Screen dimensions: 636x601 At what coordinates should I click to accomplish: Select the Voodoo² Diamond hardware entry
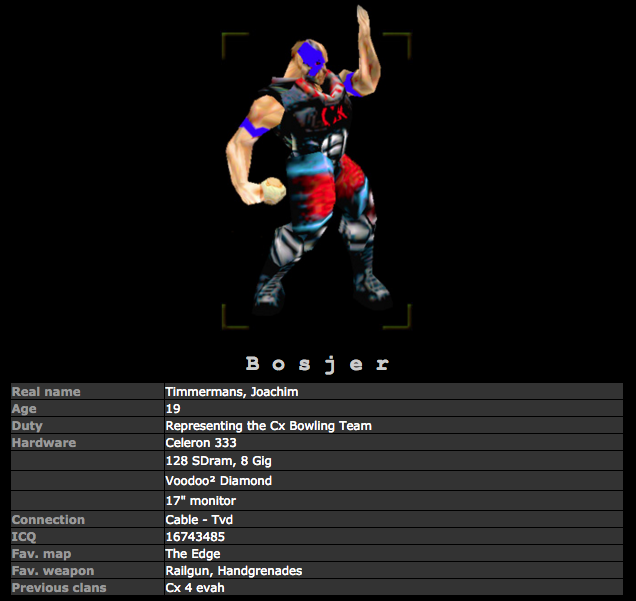[218, 481]
